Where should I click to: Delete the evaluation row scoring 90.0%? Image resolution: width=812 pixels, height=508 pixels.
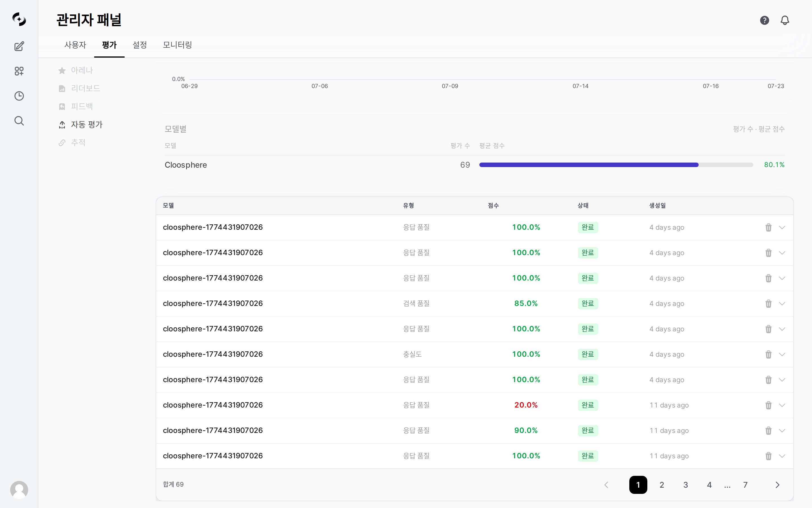(x=768, y=430)
